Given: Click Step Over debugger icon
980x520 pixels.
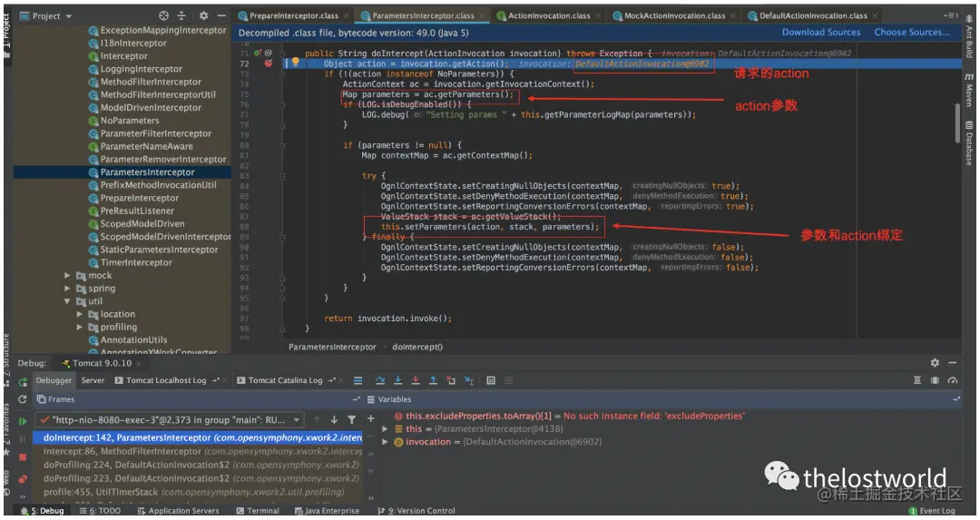Looking at the screenshot, I should (380, 380).
